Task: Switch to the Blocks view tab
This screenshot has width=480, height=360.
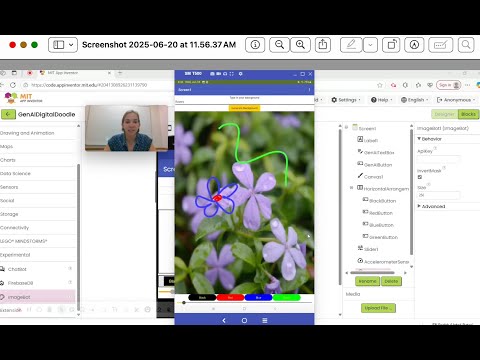Action: [468, 114]
